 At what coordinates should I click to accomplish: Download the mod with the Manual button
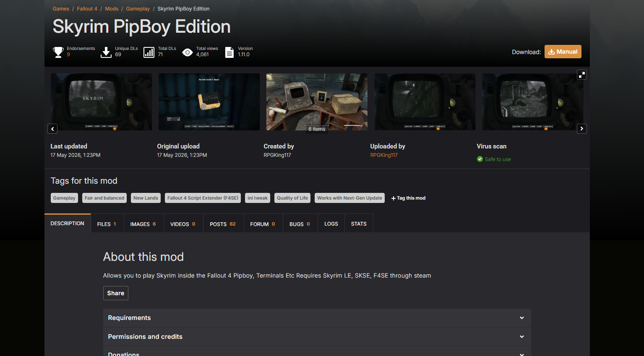pyautogui.click(x=563, y=52)
